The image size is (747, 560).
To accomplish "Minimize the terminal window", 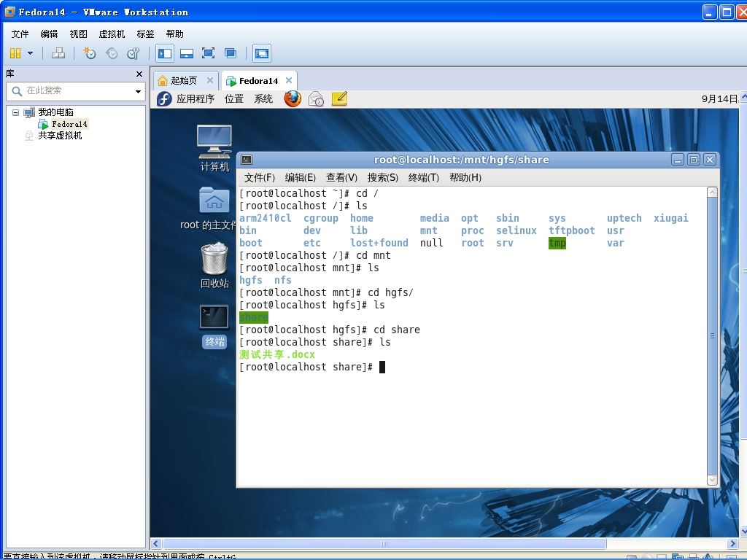I will click(x=678, y=160).
